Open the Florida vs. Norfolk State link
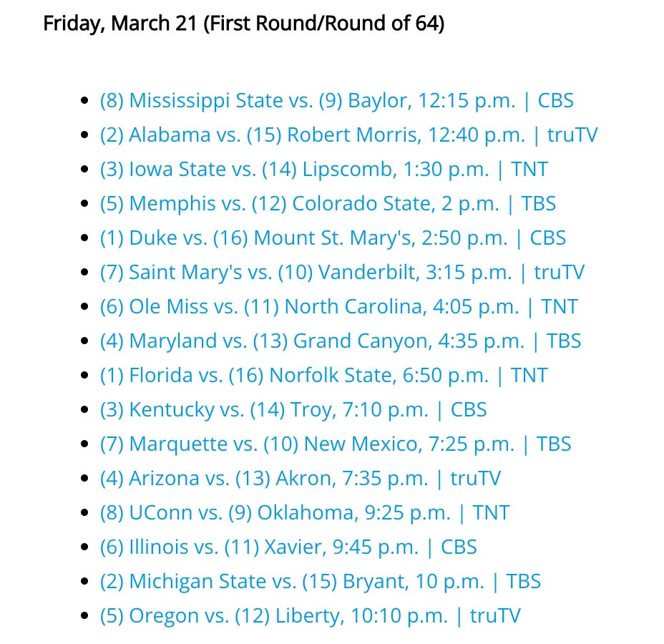This screenshot has height=644, width=664. [x=323, y=376]
